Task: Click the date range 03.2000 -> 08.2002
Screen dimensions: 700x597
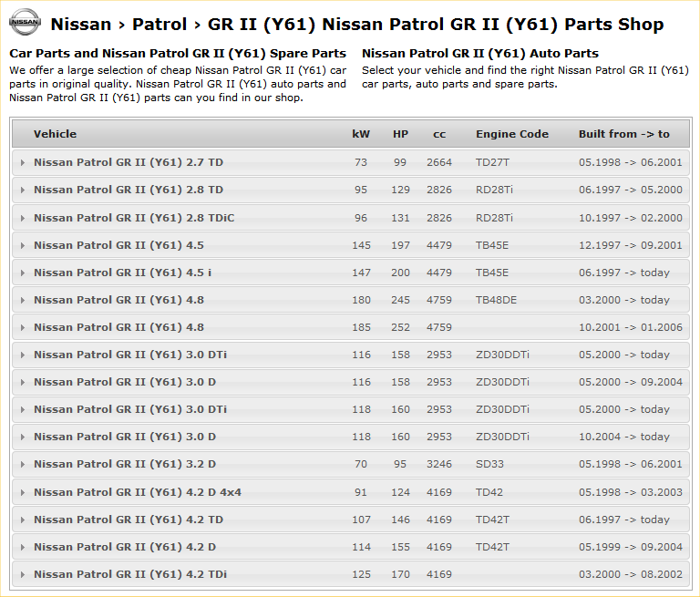Action: pyautogui.click(x=631, y=574)
